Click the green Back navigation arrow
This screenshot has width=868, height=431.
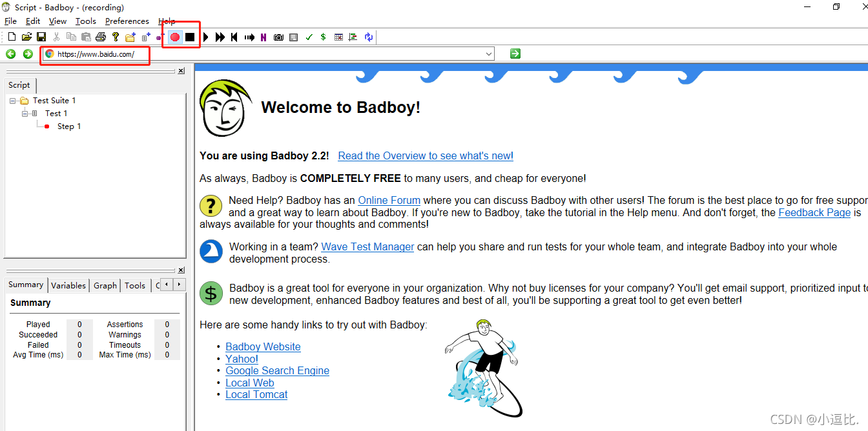(x=11, y=54)
